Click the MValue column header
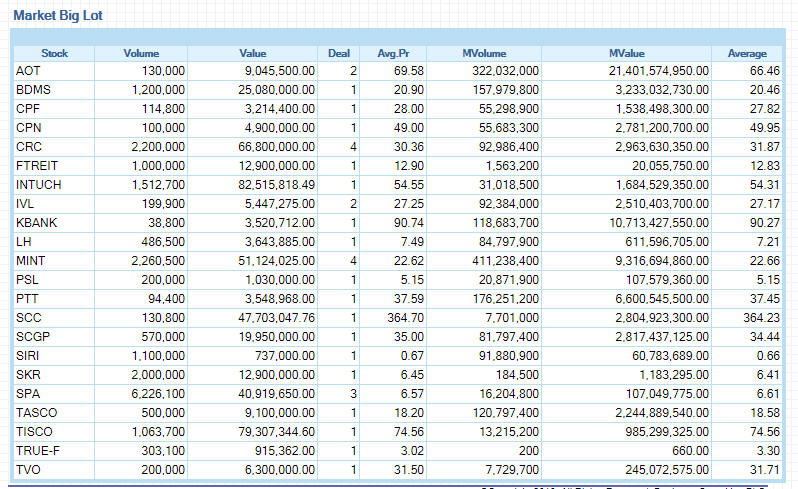This screenshot has height=489, width=798. pyautogui.click(x=626, y=53)
